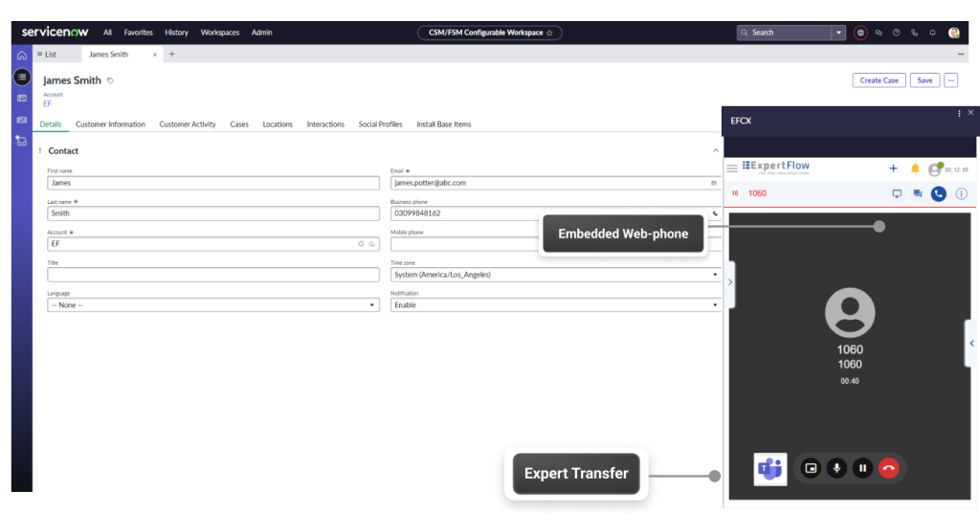The height and width of the screenshot is (513, 980).
Task: Open the Language dropdown
Action: [x=212, y=305]
